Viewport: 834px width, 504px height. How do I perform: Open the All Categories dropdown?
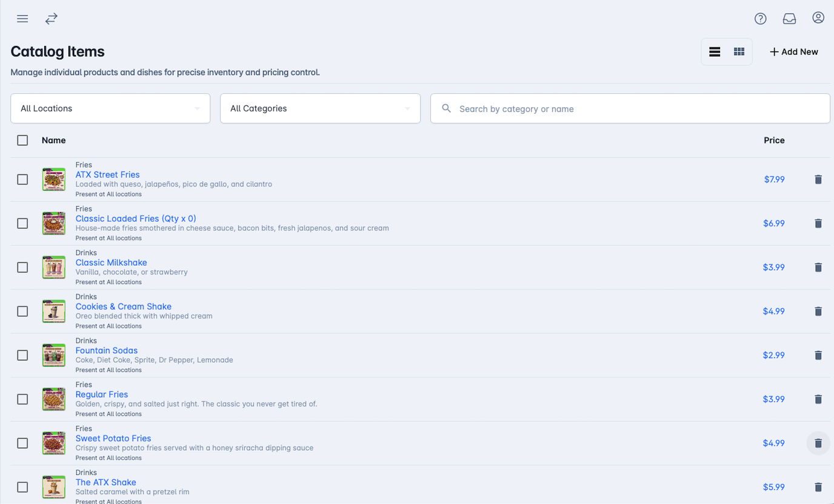point(320,108)
